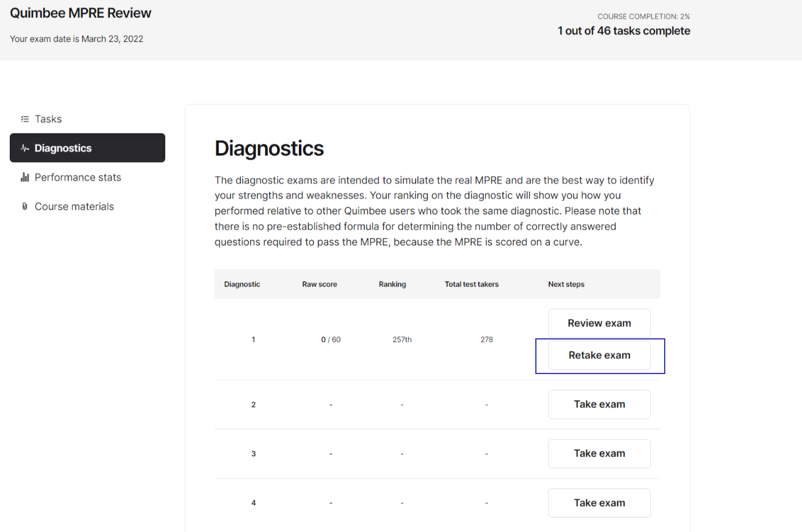Click the Diagnostic column header

coord(242,284)
